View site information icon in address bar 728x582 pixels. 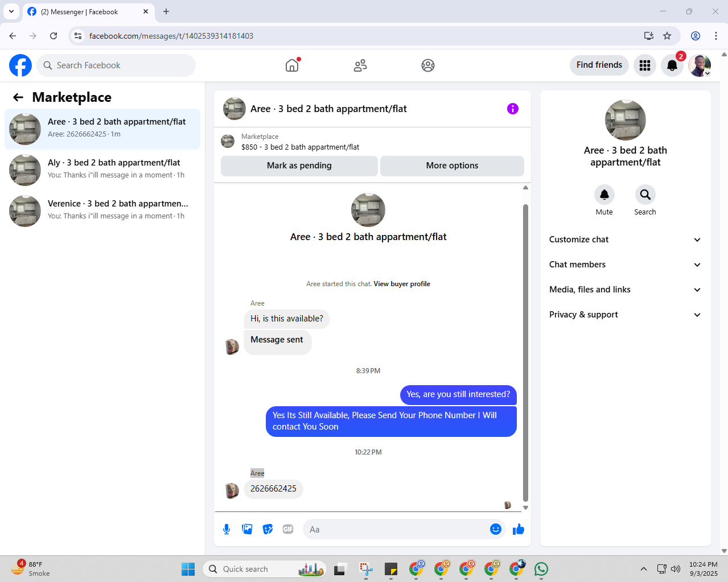coord(78,36)
